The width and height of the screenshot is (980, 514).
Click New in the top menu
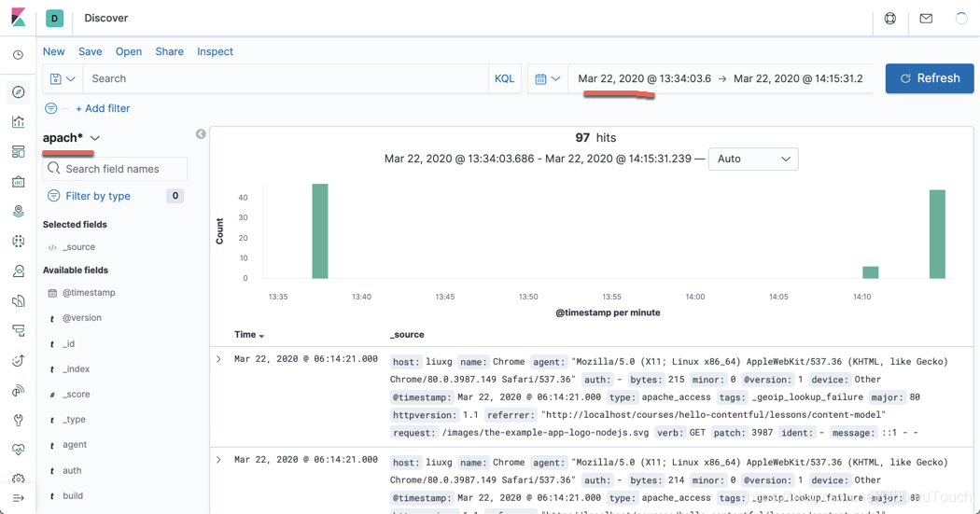[x=54, y=52]
